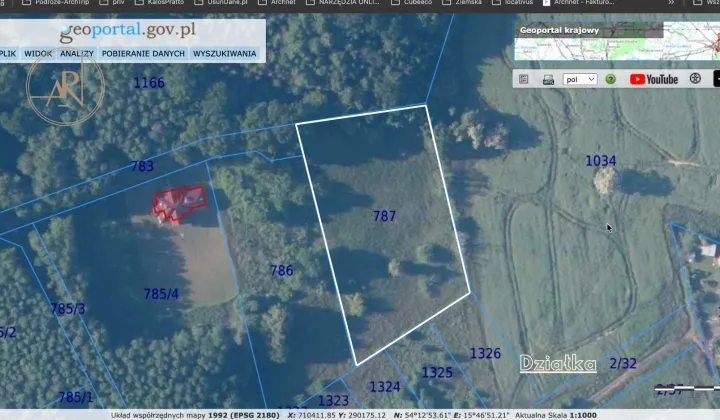Click the print map icon
Screen dimensions: 720x420
pos(548,79)
